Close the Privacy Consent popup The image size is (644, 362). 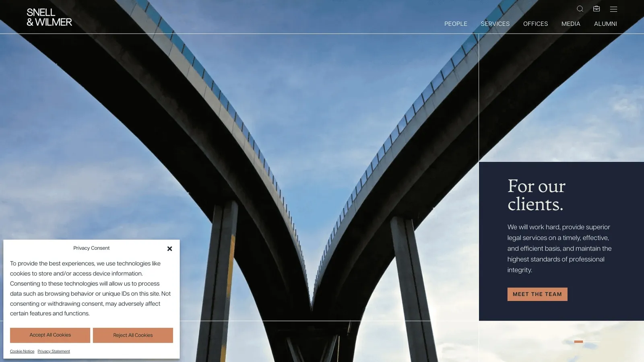[x=169, y=249]
